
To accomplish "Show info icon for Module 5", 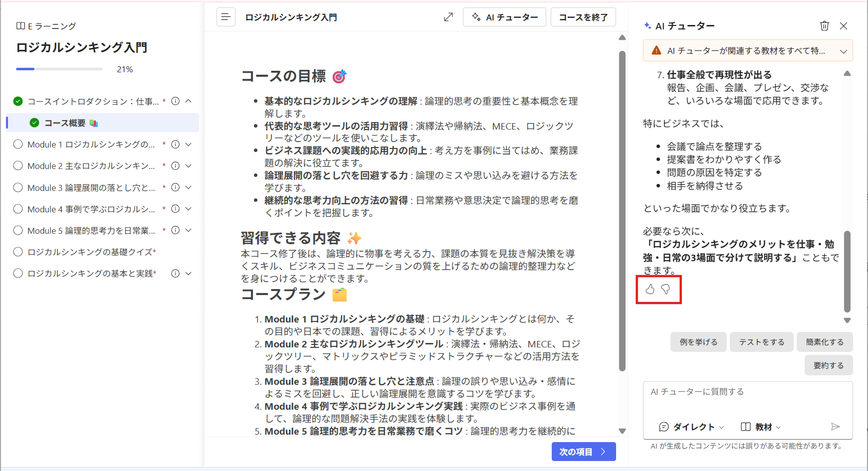I will coord(175,230).
